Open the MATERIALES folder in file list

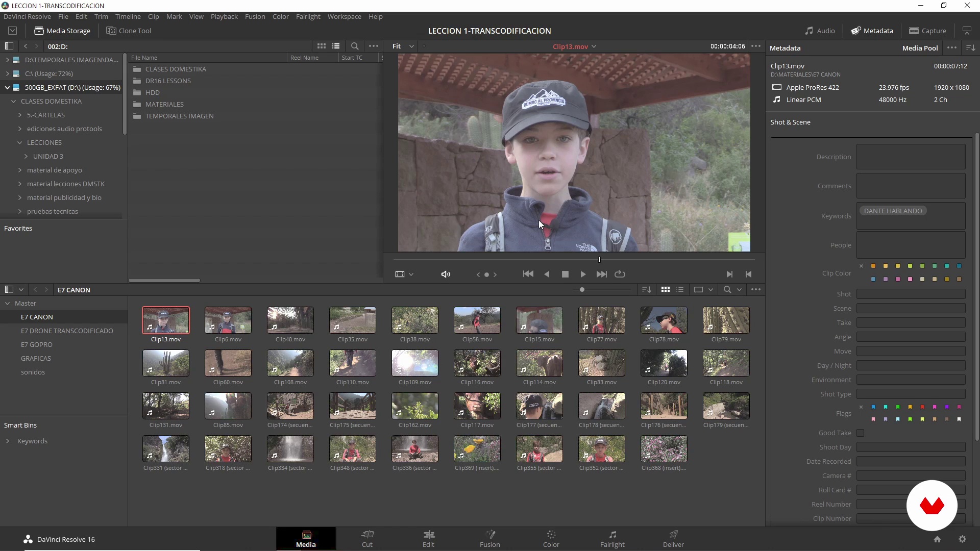164,104
